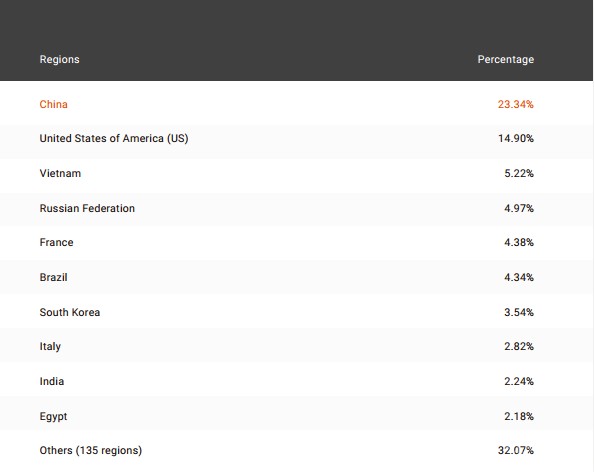The image size is (594, 472).
Task: Click the Regions column header
Action: point(59,59)
